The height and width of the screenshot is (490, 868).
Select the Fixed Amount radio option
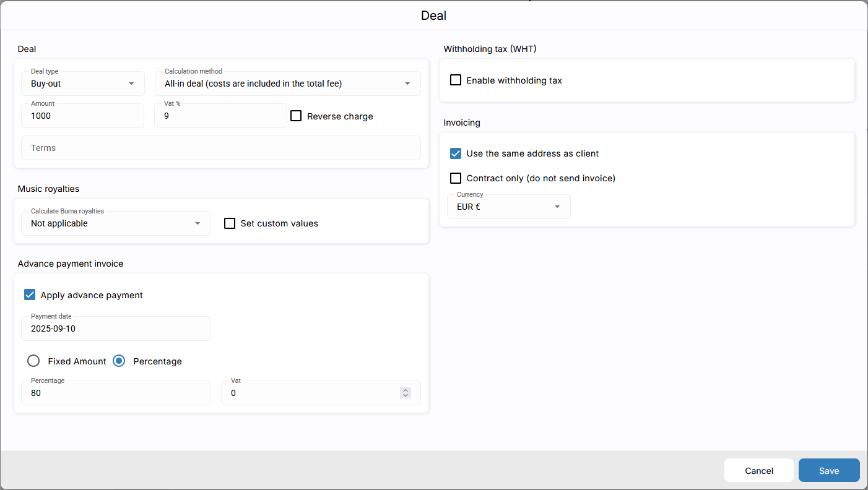33,361
